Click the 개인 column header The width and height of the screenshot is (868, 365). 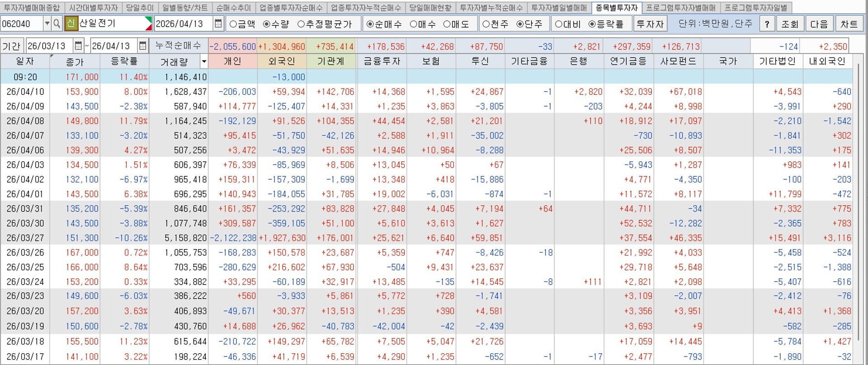[x=232, y=61]
